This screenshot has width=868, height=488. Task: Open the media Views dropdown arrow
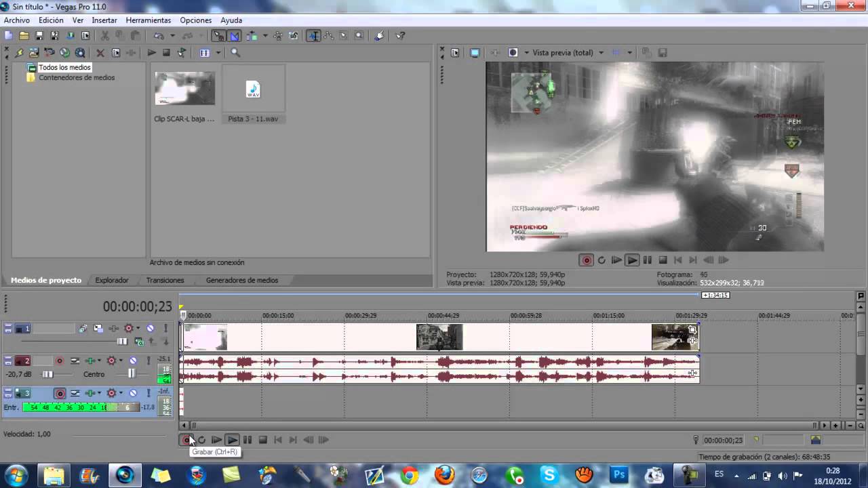pyautogui.click(x=218, y=52)
